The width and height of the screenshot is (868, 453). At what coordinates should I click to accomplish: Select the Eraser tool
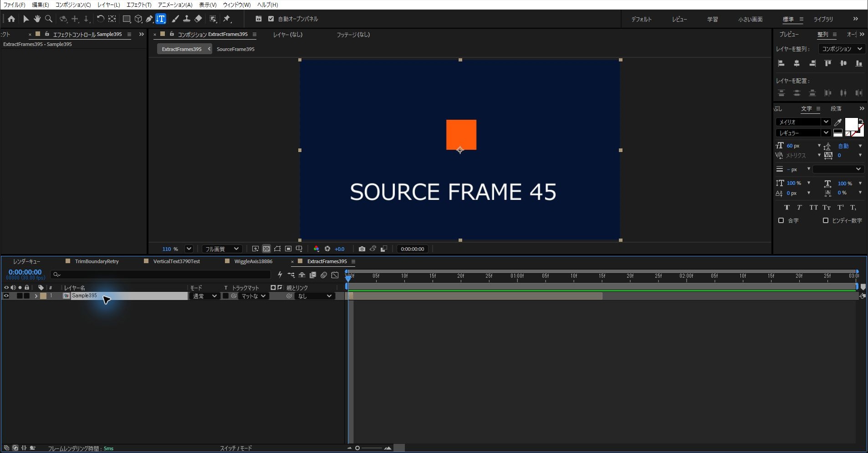click(x=198, y=19)
